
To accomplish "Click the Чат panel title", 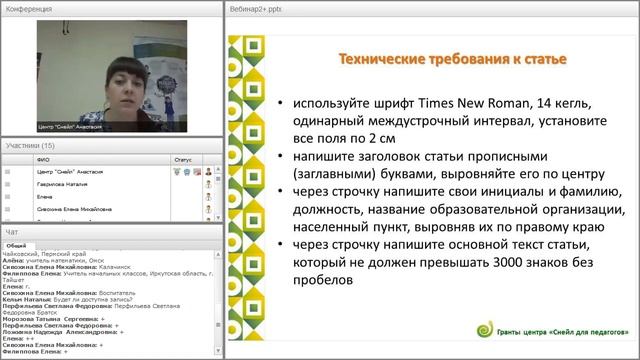I will pos(12,232).
